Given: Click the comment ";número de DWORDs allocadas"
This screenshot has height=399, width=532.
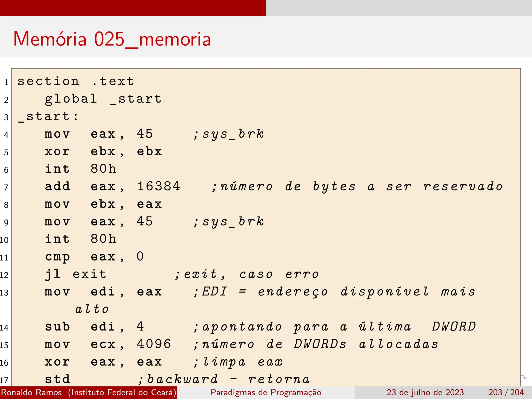Looking at the screenshot, I should coord(316,344).
